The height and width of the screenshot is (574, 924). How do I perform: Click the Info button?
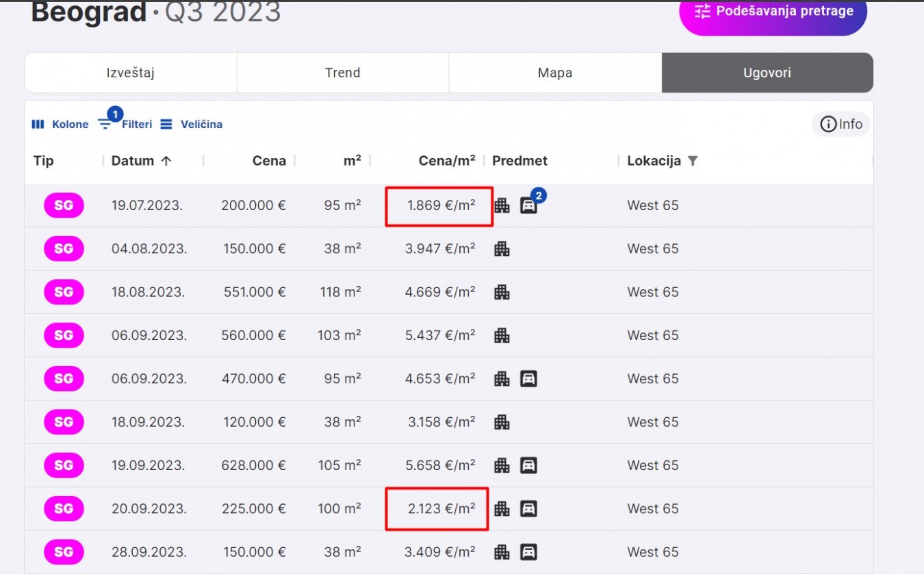(x=841, y=124)
